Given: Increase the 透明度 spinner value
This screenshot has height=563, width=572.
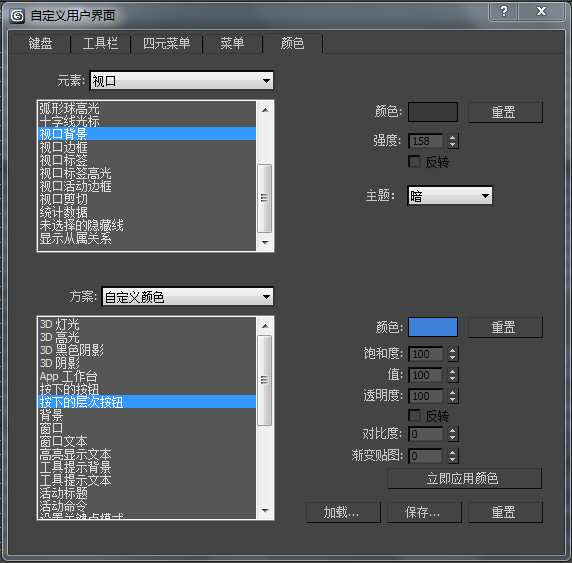Looking at the screenshot, I should tap(453, 393).
